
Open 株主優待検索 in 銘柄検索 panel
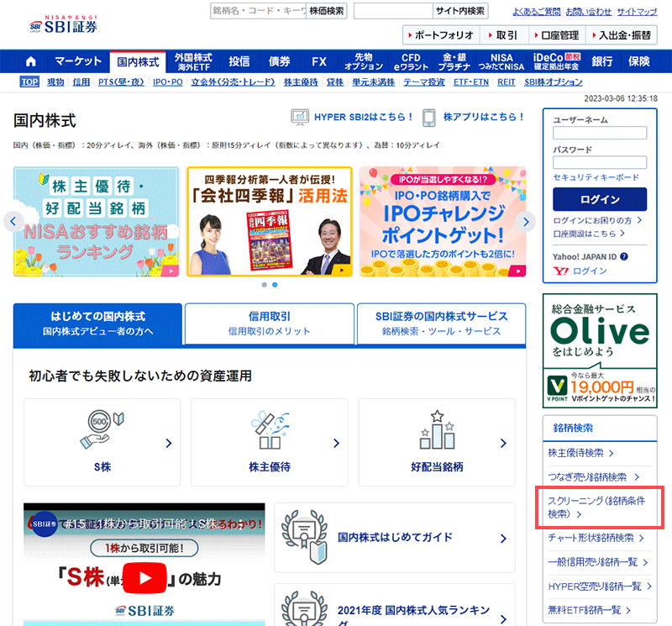[580, 453]
